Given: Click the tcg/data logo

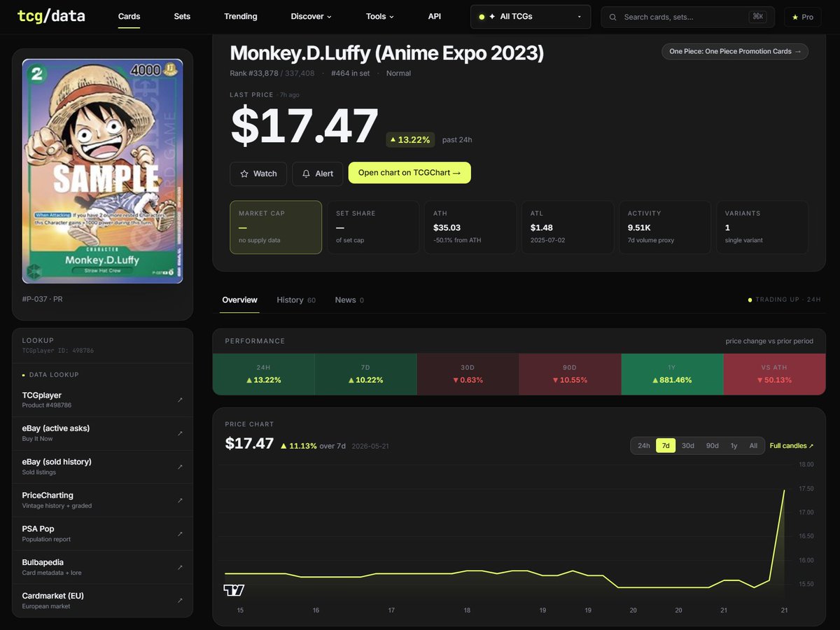Looking at the screenshot, I should [51, 15].
